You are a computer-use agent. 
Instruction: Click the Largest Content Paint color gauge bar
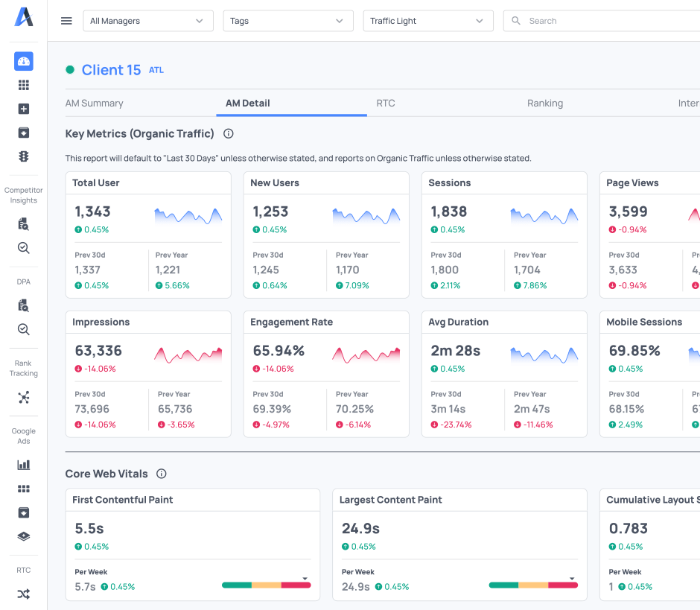coord(533,585)
